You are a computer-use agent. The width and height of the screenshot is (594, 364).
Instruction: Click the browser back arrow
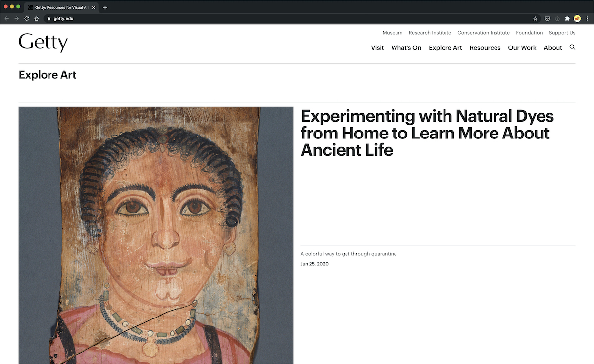7,18
